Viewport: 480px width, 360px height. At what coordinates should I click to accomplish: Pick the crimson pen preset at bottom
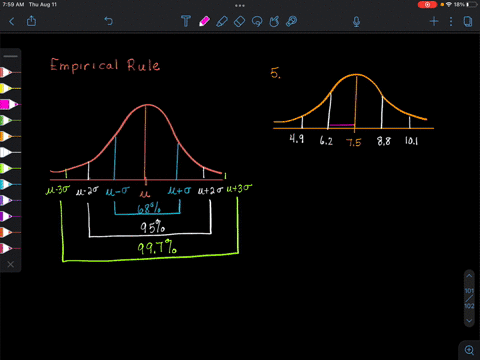point(10,248)
